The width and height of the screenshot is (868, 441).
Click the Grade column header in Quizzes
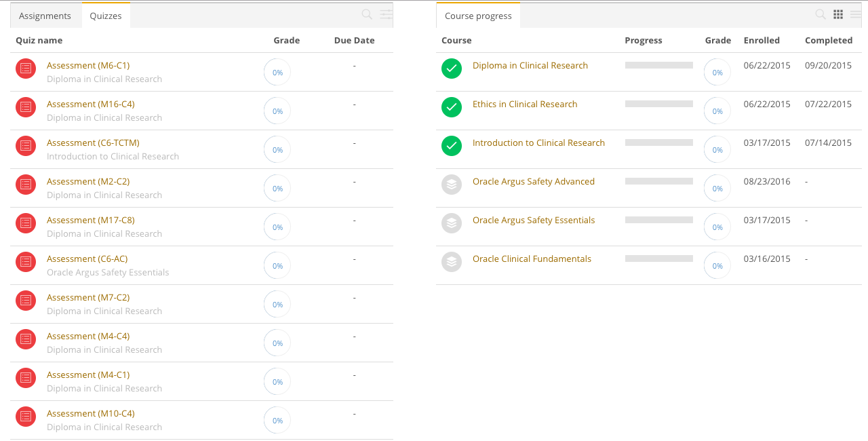tap(287, 40)
